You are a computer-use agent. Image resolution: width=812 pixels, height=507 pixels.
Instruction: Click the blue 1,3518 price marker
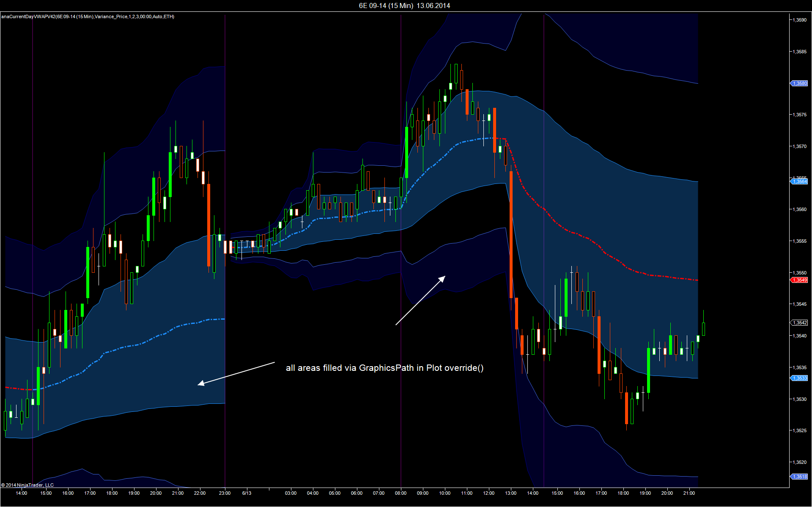click(x=799, y=477)
